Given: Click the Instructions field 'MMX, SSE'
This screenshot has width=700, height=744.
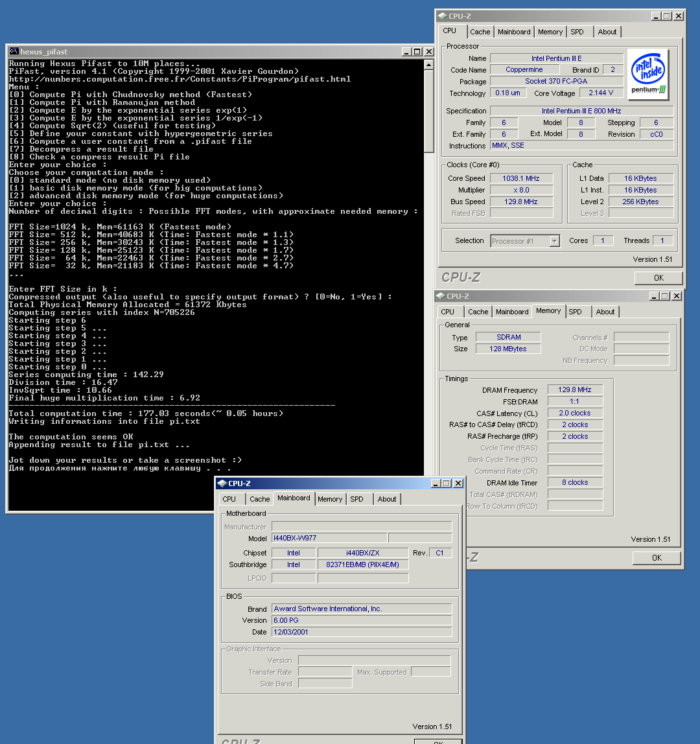Looking at the screenshot, I should [582, 146].
